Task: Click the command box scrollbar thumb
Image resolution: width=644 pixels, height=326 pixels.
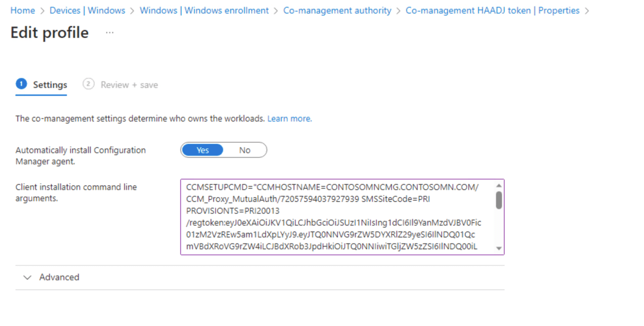Action: click(499, 200)
